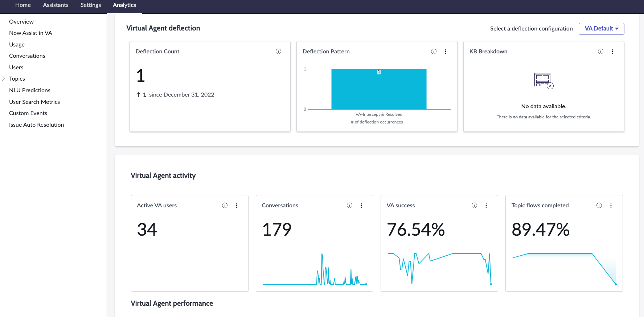Click the 76.54% VA success value
Viewport: 644px width, 317px height.
click(x=416, y=229)
